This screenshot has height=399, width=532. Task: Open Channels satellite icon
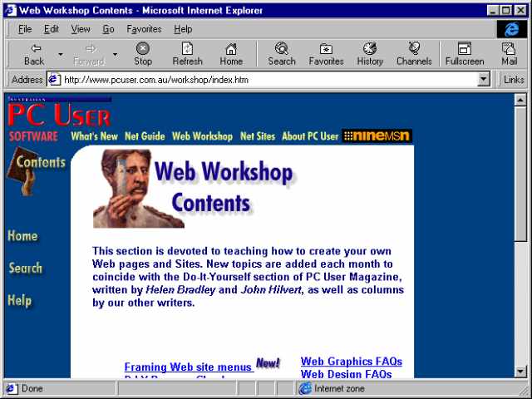click(414, 48)
